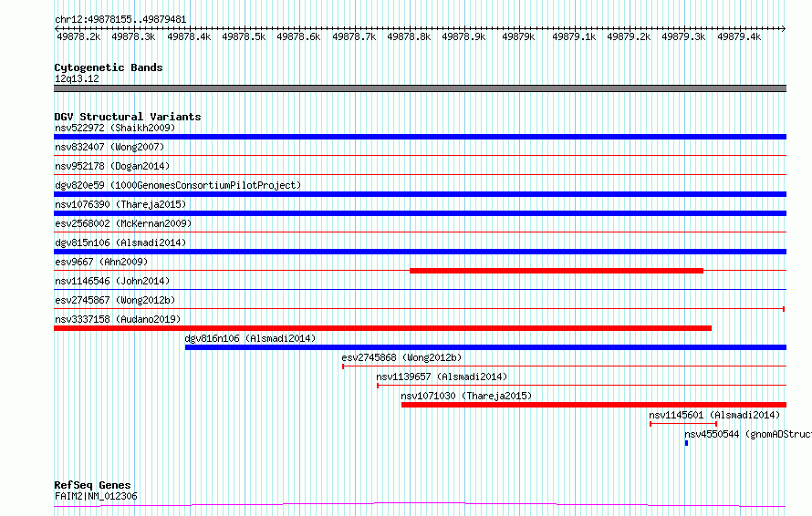Screen dimensions: 812x516
Task: Select the red bar of nsv3337158
Action: pos(382,328)
